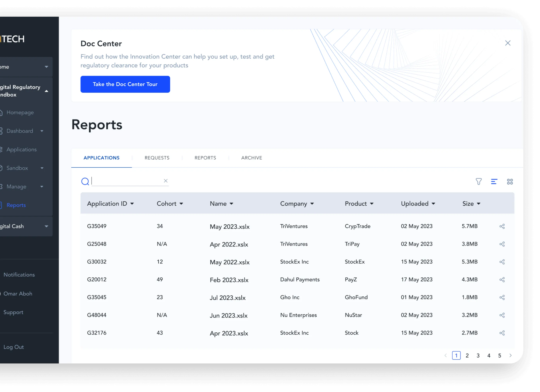This screenshot has height=392, width=540.
Task: Click the share icon for G30032
Action: click(502, 262)
